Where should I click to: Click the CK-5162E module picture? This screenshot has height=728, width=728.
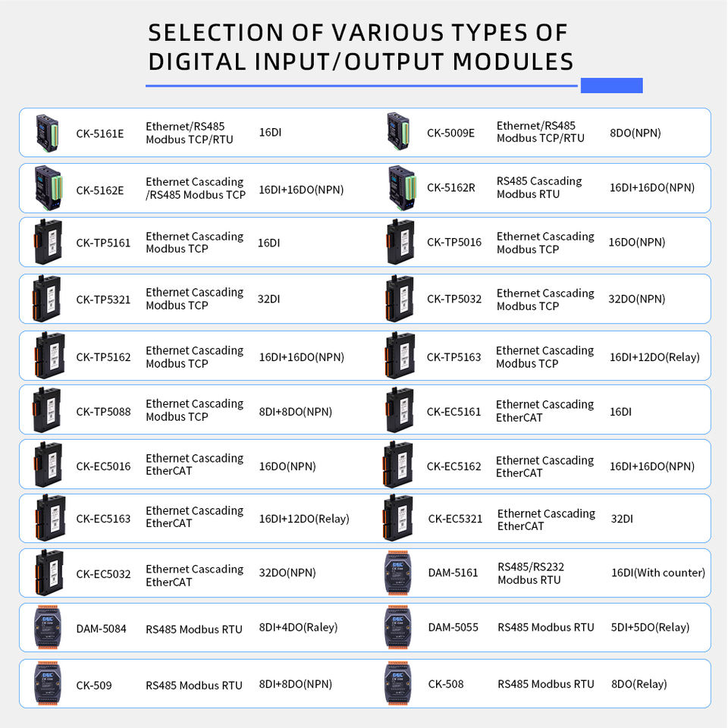point(48,188)
